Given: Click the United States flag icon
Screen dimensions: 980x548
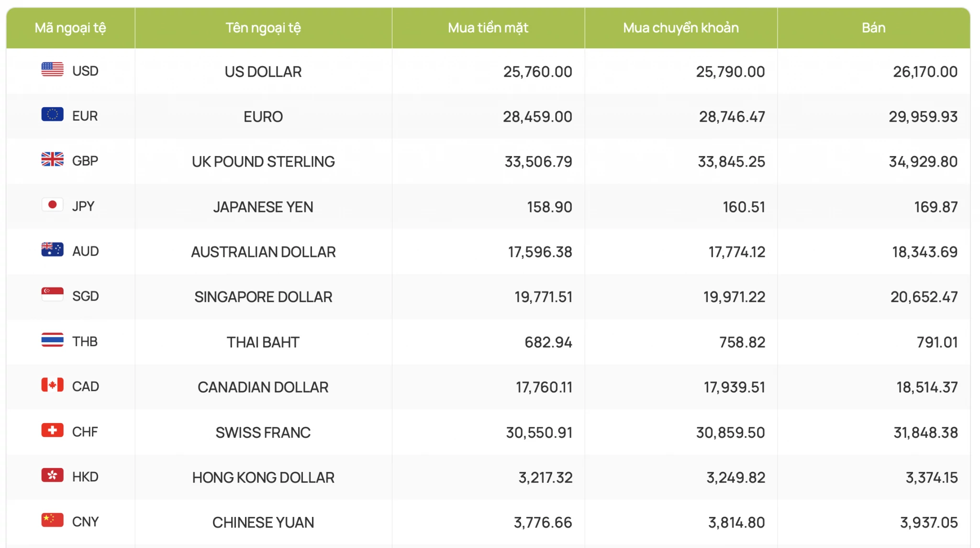Looking at the screenshot, I should tap(52, 69).
